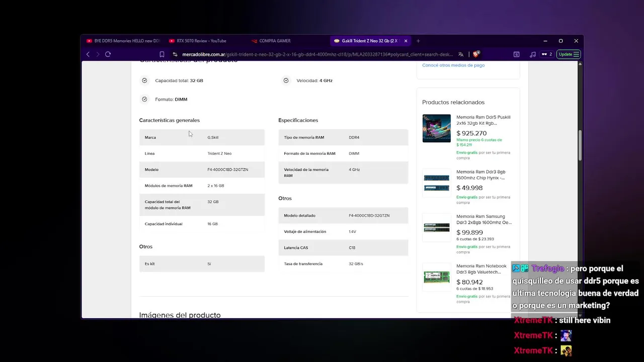The height and width of the screenshot is (362, 644).
Task: Click the DDR4 memory type value
Action: (354, 137)
